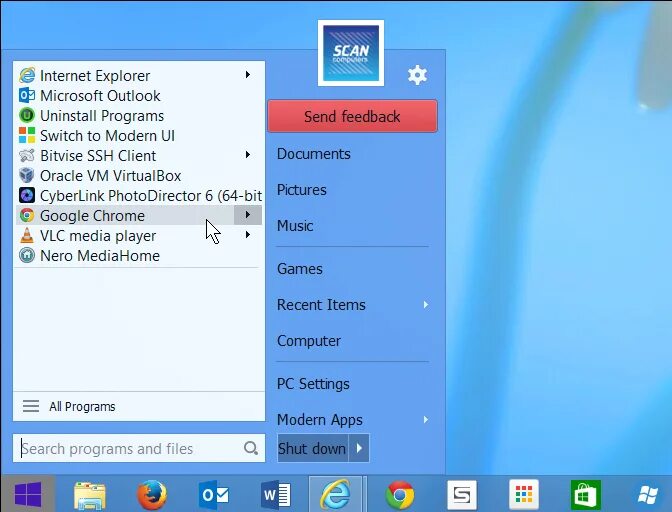The image size is (672, 512).
Task: Click the green Uninstall Programs icon
Action: (x=27, y=115)
